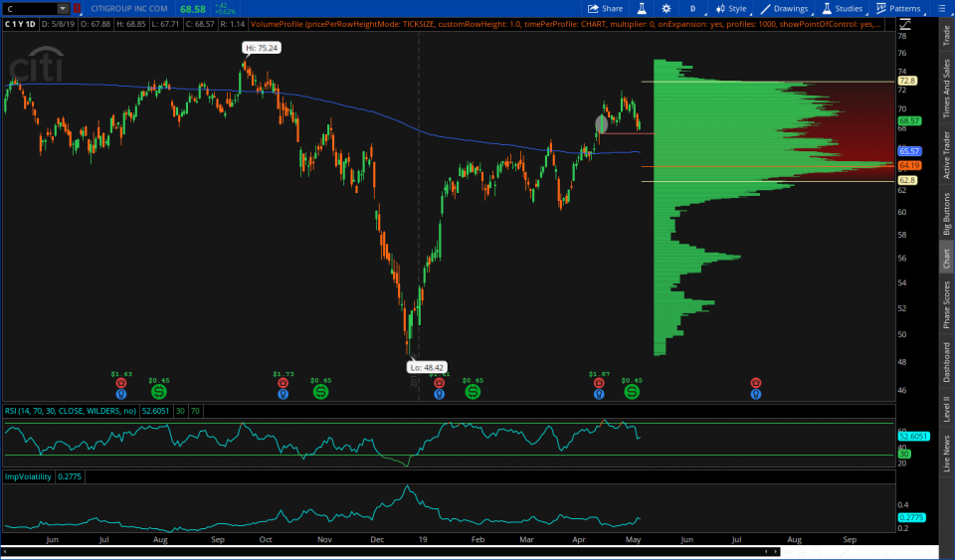This screenshot has width=955, height=560.
Task: Click the gray highlighted oval marker on April candles
Action: pyautogui.click(x=601, y=124)
